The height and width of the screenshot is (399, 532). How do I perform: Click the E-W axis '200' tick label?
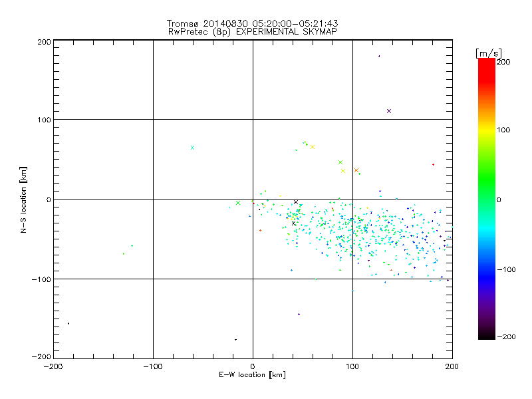[x=452, y=366]
